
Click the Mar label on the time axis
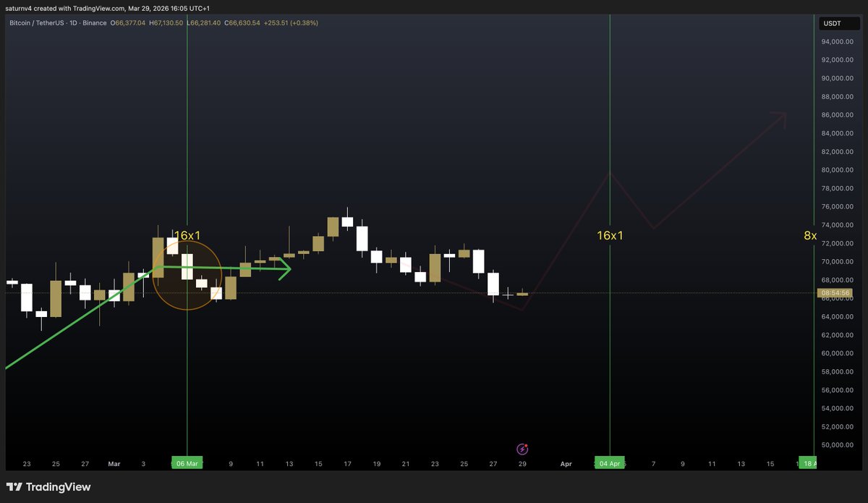[114, 463]
